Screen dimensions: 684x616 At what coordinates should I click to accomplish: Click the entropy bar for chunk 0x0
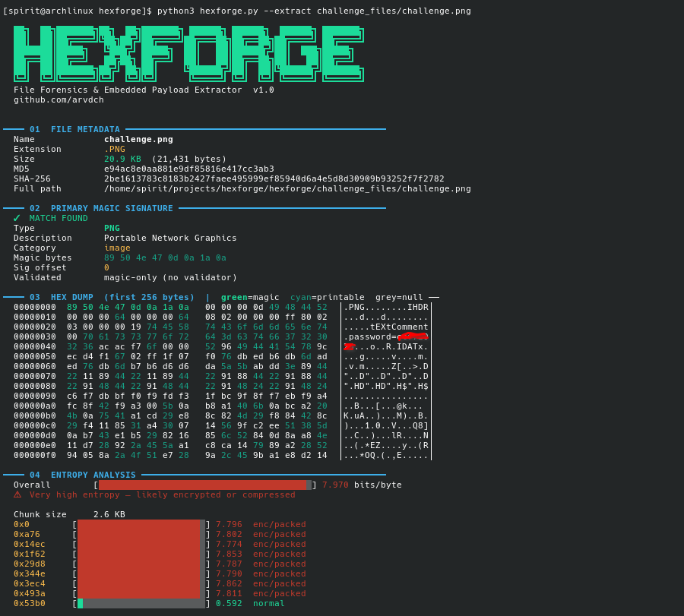(141, 524)
